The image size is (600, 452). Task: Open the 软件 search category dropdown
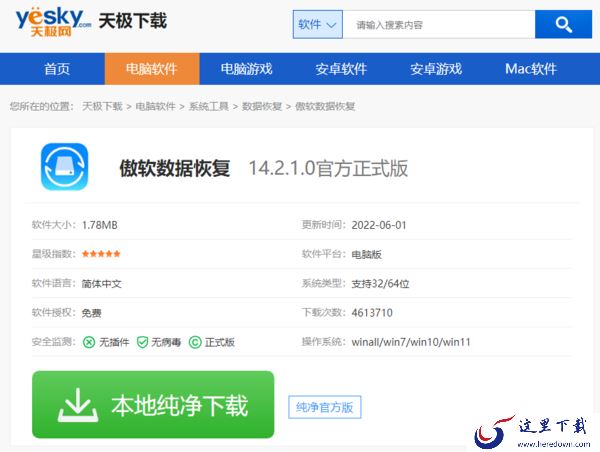(318, 24)
